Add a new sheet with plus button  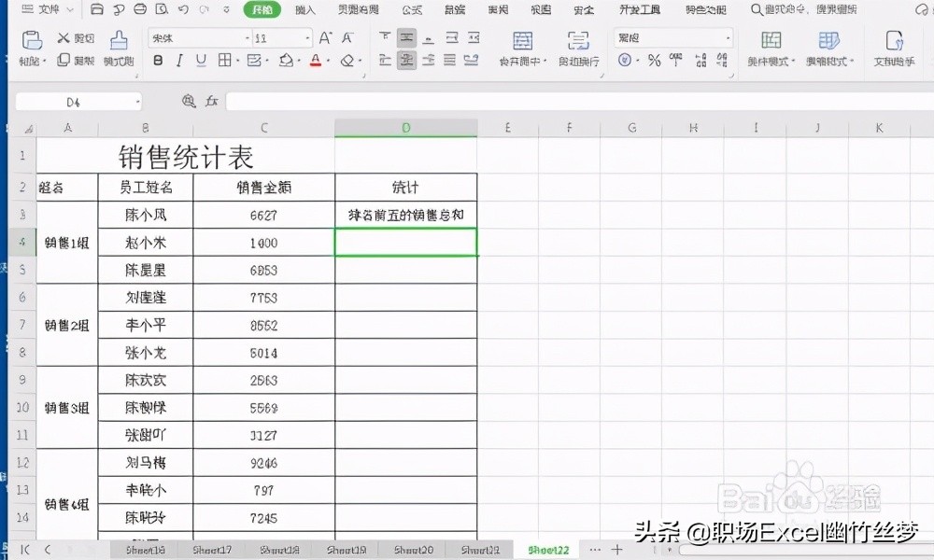617,550
